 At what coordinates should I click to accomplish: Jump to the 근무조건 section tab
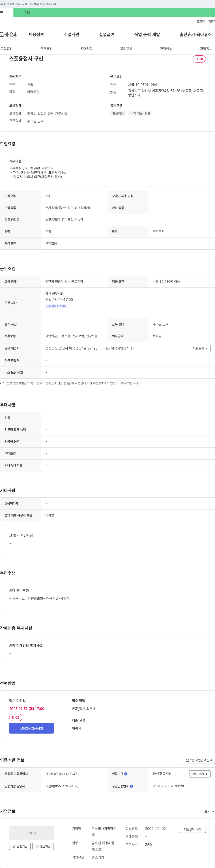pyautogui.click(x=47, y=49)
